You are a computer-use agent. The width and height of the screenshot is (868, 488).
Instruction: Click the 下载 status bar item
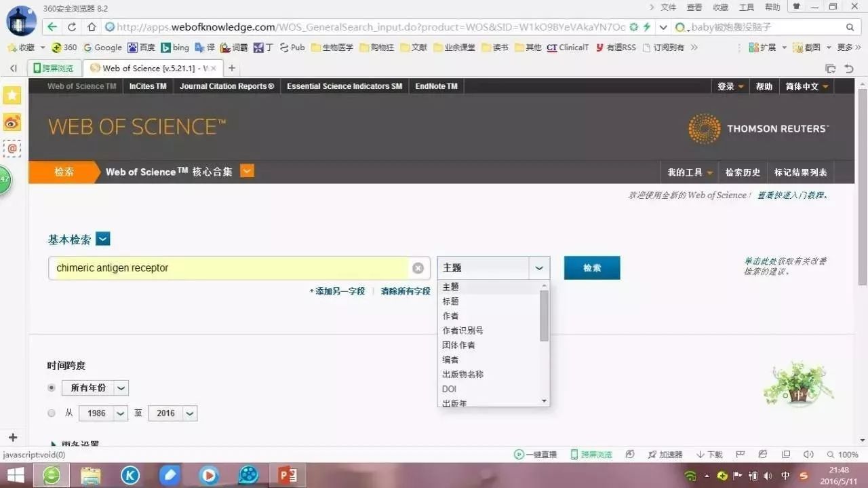709,455
